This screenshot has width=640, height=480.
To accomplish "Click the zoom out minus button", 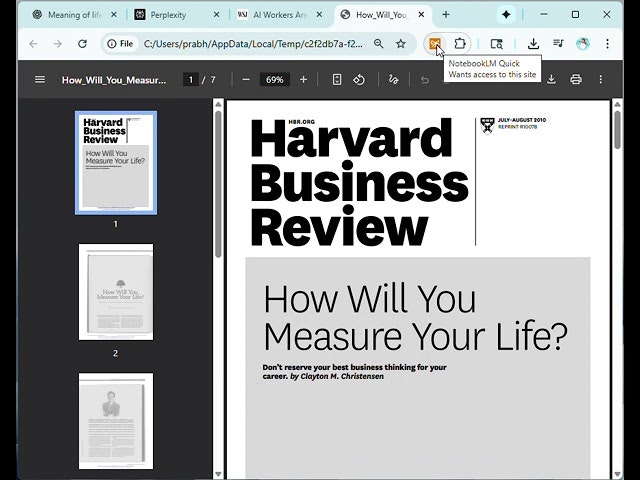I will (x=246, y=80).
